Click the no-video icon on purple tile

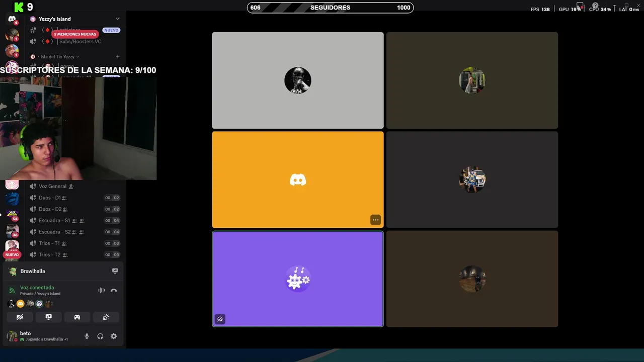[x=220, y=319]
